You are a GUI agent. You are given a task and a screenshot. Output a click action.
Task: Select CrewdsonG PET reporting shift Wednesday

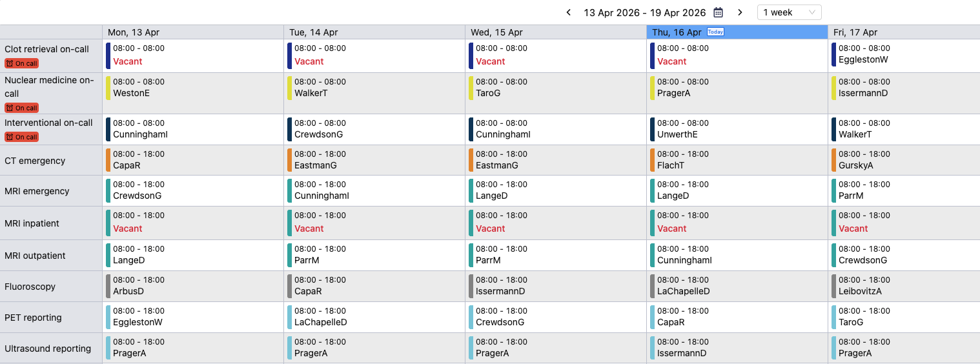tap(500, 322)
